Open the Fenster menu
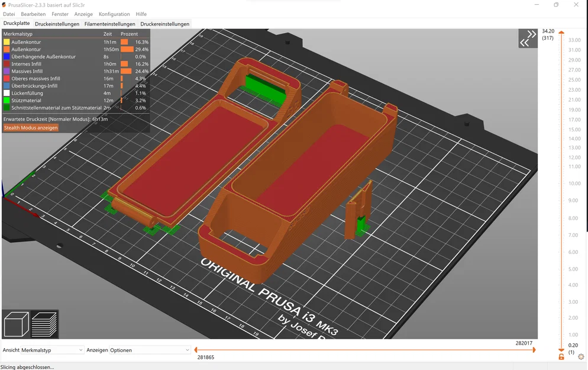This screenshot has width=588, height=370. (x=60, y=14)
